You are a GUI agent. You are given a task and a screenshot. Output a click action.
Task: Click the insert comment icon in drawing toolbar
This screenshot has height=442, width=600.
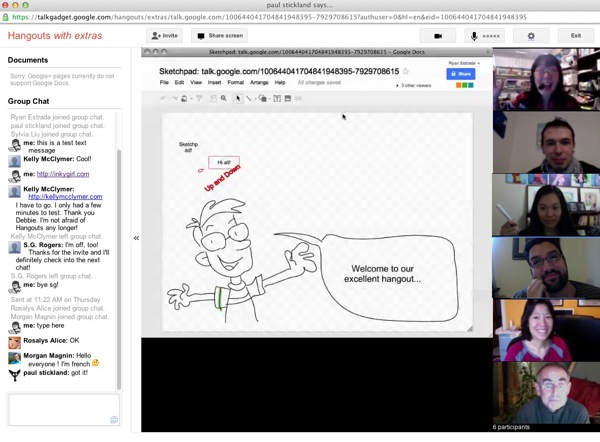click(298, 99)
